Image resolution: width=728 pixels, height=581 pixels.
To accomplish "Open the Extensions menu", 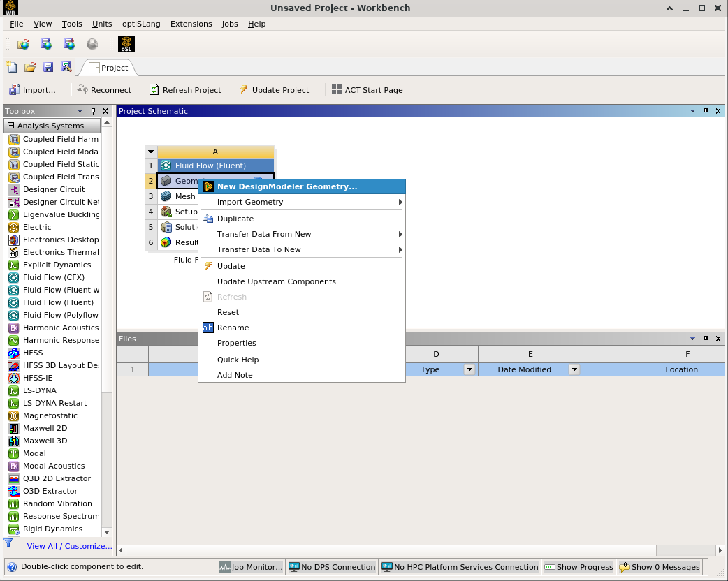I will [x=191, y=24].
